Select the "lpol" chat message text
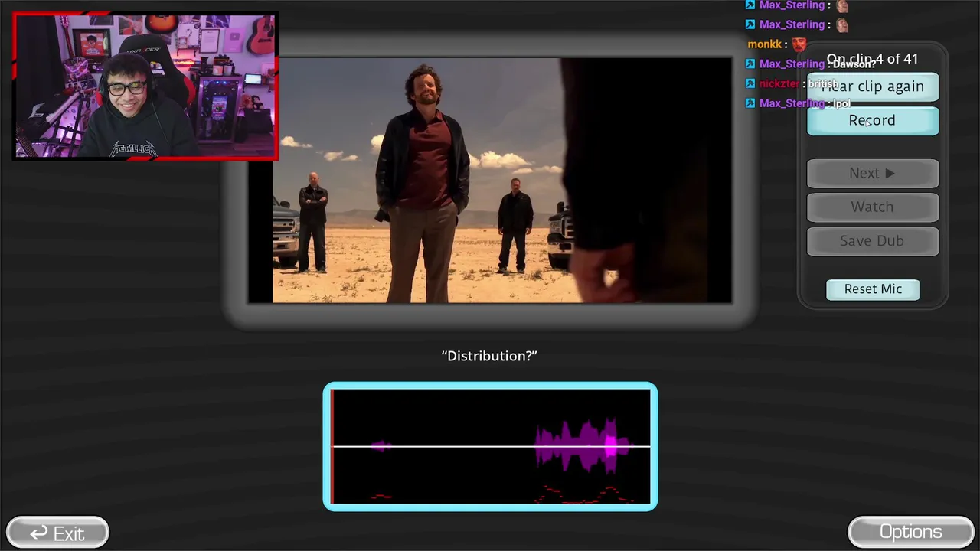The height and width of the screenshot is (551, 980). click(x=842, y=103)
